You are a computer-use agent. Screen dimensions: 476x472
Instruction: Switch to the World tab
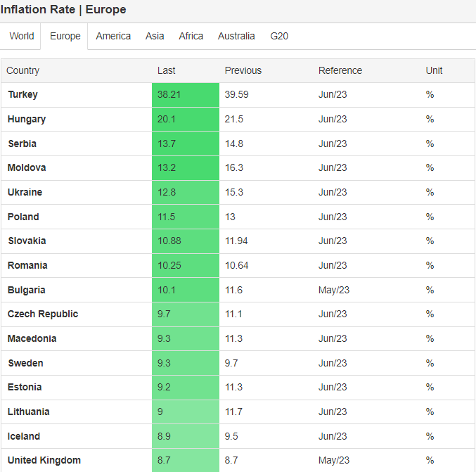click(22, 36)
